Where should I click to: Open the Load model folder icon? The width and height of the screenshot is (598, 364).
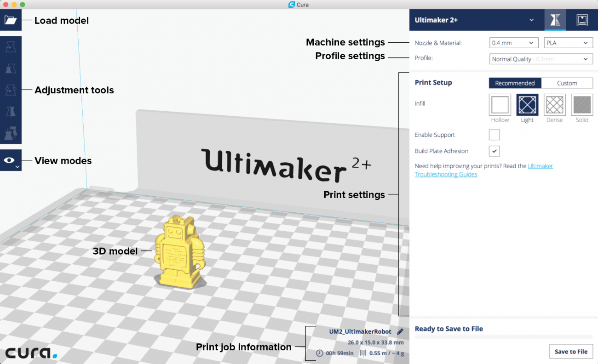(x=11, y=20)
